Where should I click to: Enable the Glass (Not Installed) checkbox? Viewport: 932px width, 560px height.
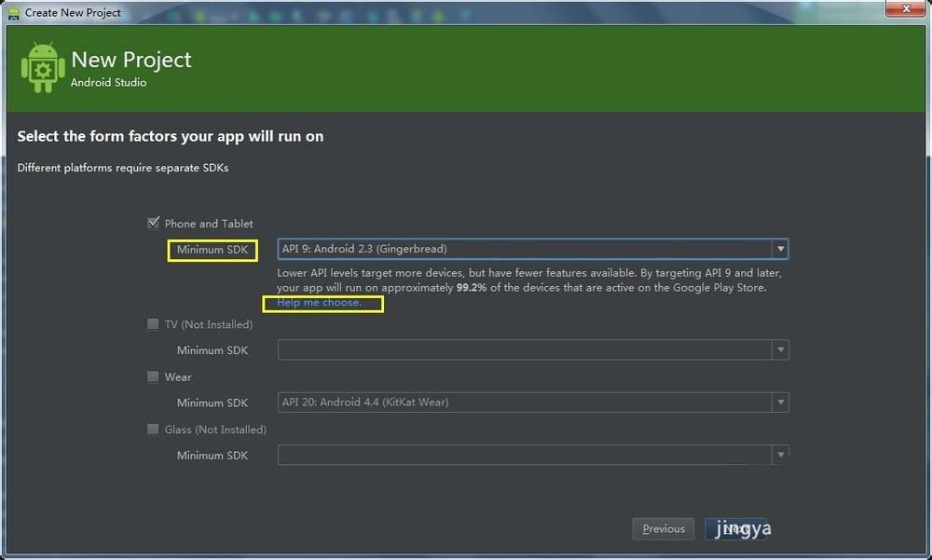tap(153, 430)
